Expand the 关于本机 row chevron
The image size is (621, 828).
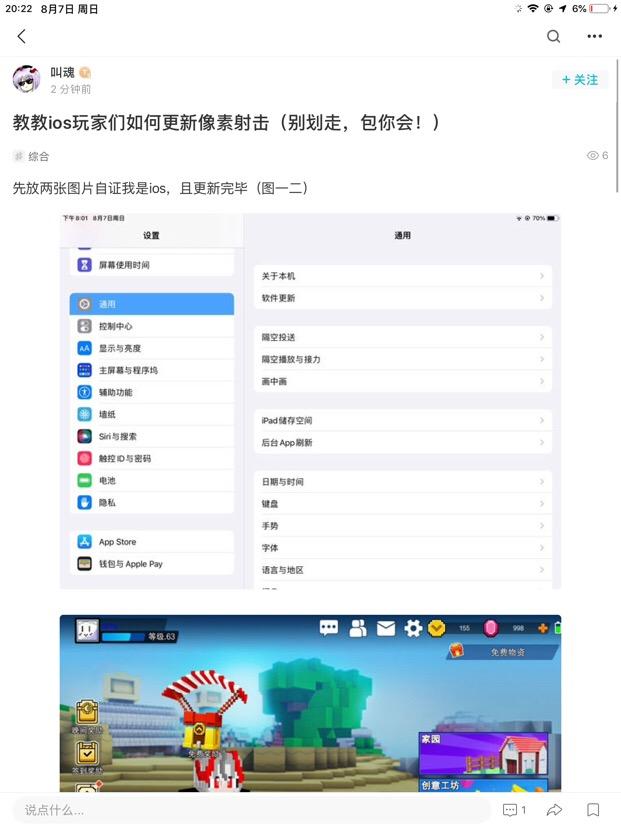tap(542, 276)
